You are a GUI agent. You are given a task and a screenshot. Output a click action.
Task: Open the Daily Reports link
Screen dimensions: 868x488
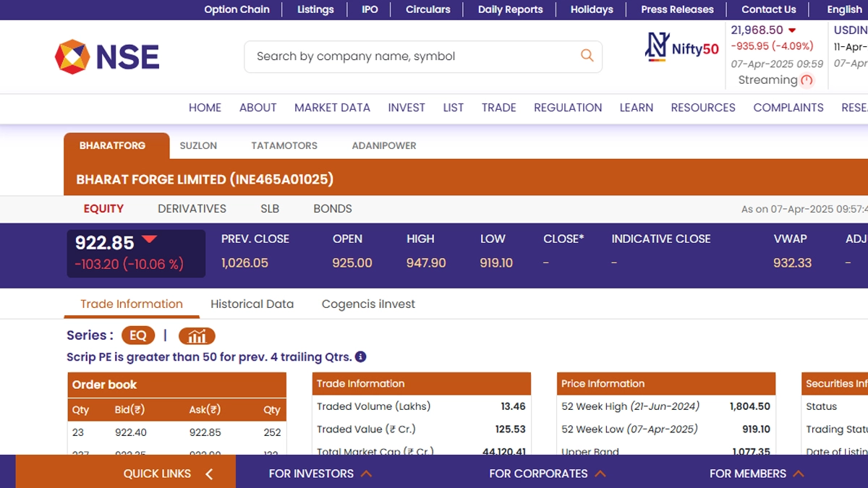(x=510, y=9)
